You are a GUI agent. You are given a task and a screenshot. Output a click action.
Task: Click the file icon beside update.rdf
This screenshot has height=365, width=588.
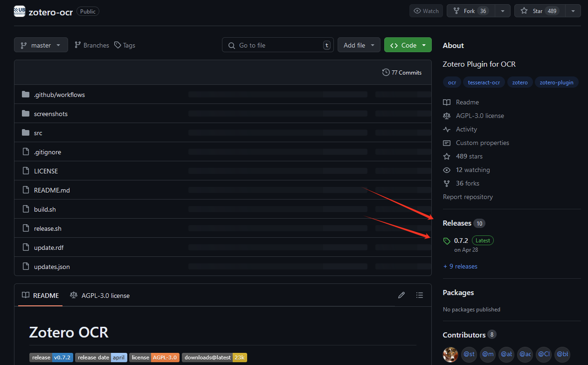pyautogui.click(x=26, y=248)
